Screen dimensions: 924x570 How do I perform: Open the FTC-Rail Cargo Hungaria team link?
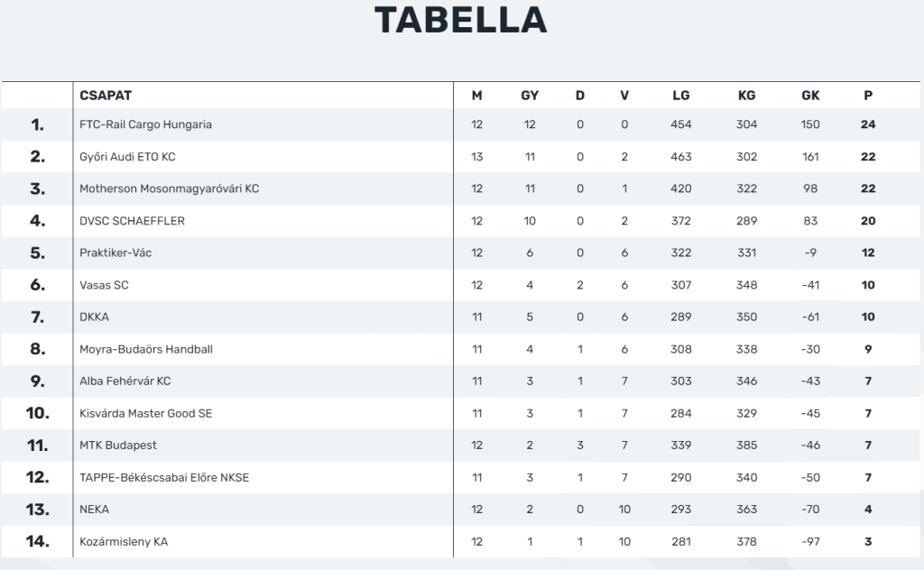(x=145, y=124)
